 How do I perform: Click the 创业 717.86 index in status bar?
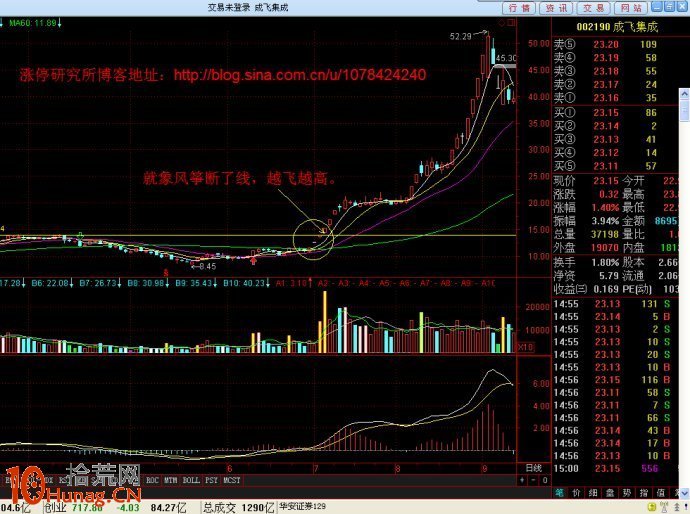(73, 507)
